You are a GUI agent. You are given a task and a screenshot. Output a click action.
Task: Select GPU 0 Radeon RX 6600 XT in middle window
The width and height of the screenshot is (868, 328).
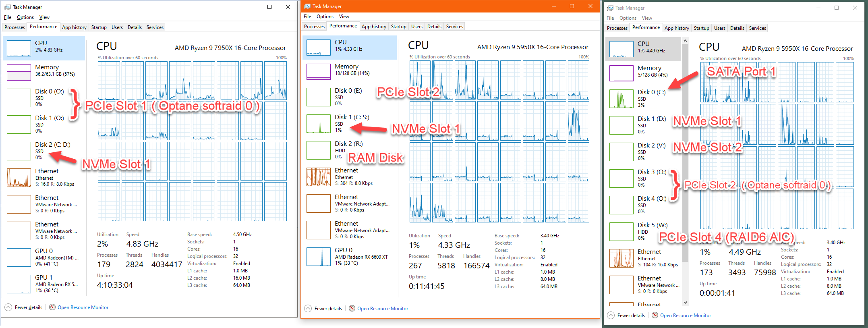[x=350, y=256]
